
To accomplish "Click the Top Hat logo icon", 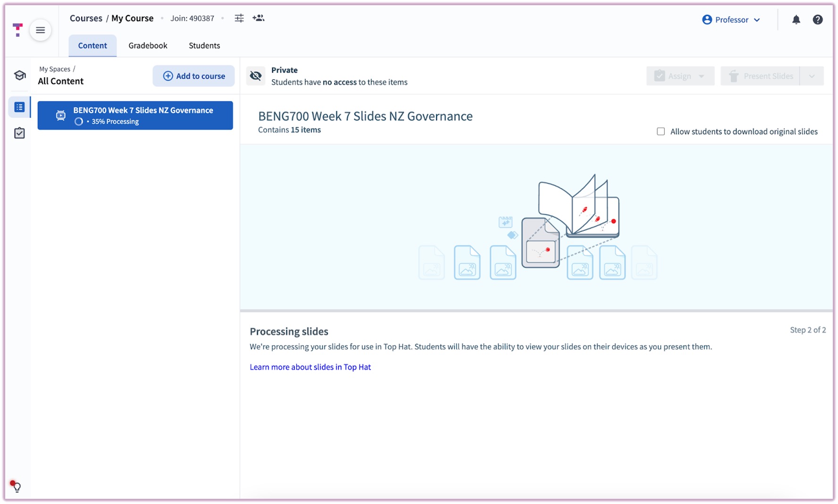I will (x=17, y=30).
